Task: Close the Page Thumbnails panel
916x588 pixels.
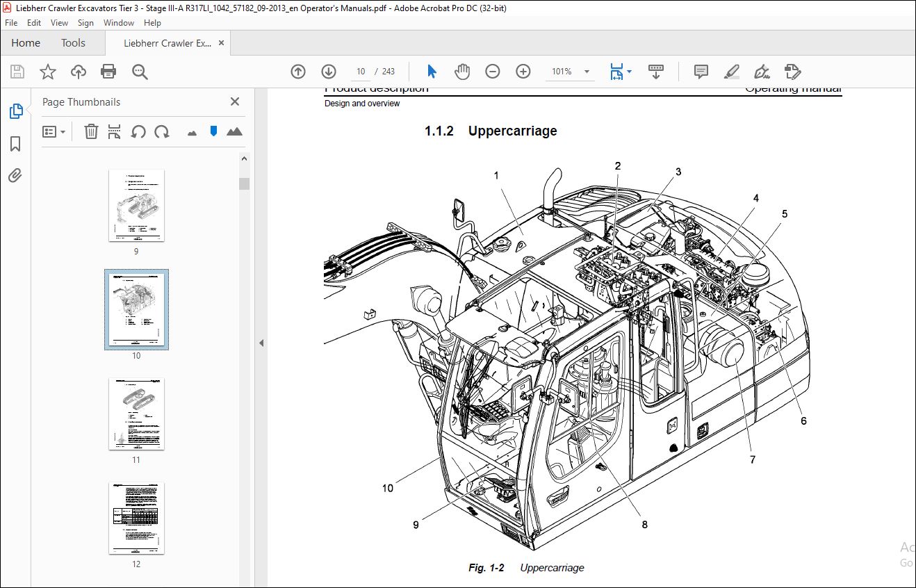Action: tap(235, 101)
